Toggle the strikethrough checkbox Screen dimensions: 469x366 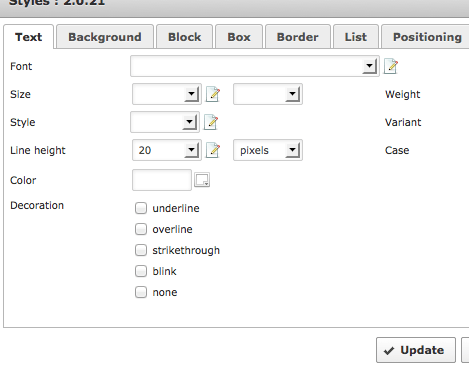pyautogui.click(x=141, y=250)
